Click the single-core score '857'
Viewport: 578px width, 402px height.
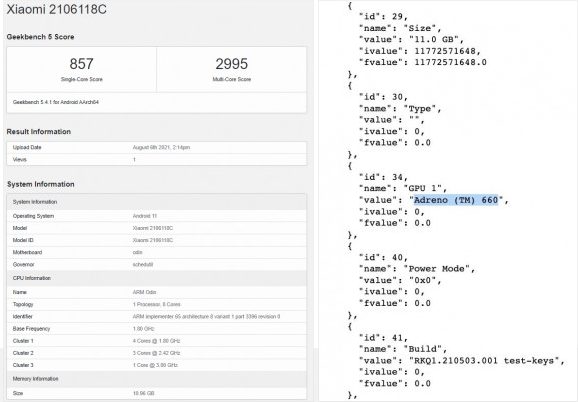[81, 64]
